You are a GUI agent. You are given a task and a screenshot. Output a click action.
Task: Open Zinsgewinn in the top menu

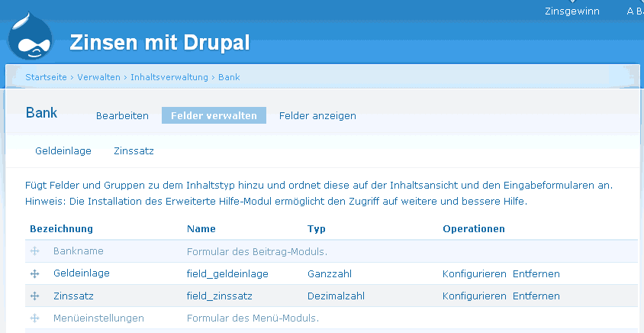pyautogui.click(x=572, y=11)
